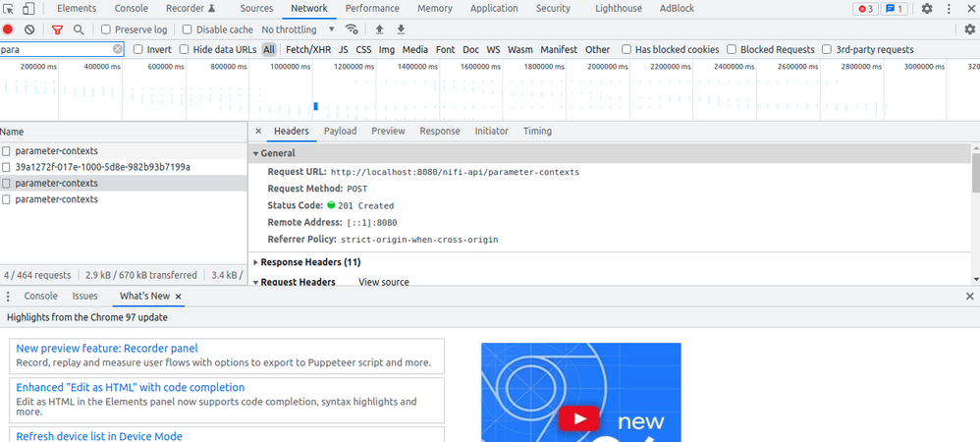Close the request details pane
The image size is (980, 442).
[x=258, y=132]
